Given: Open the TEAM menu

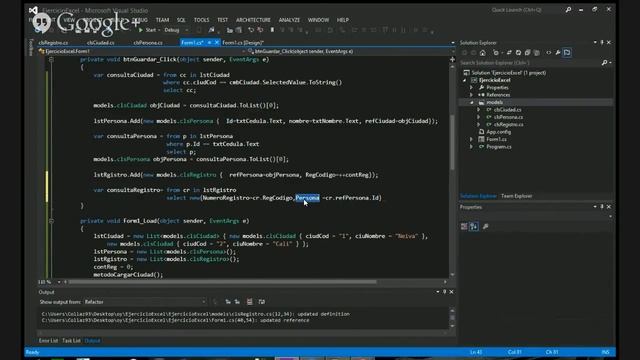Looking at the screenshot, I should coord(162,20).
